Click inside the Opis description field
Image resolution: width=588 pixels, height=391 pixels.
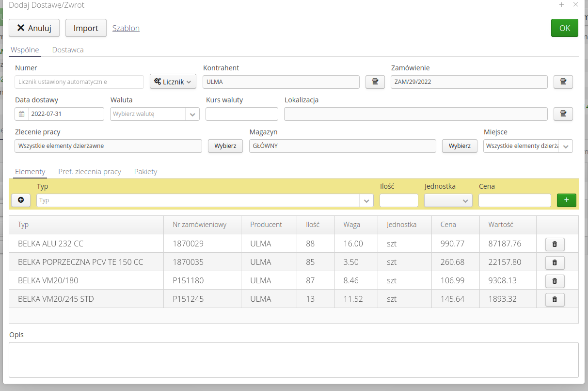click(x=293, y=360)
